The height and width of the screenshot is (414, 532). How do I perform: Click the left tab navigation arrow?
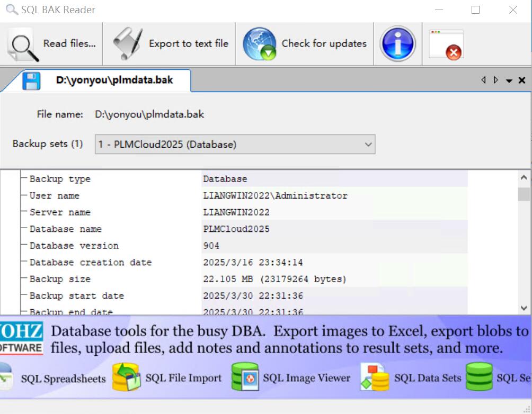coord(483,80)
